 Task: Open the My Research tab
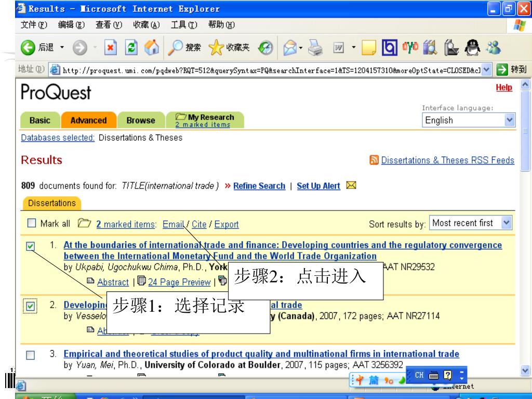205,120
